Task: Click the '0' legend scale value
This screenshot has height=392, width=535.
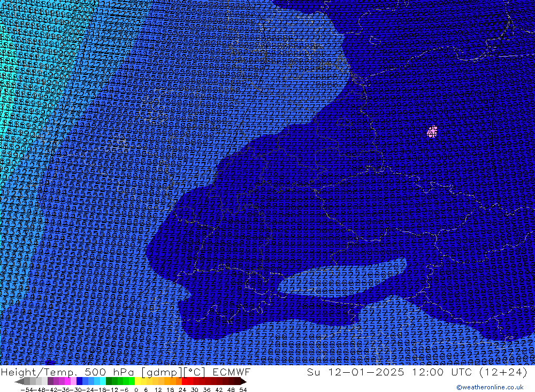Action: tap(136, 390)
